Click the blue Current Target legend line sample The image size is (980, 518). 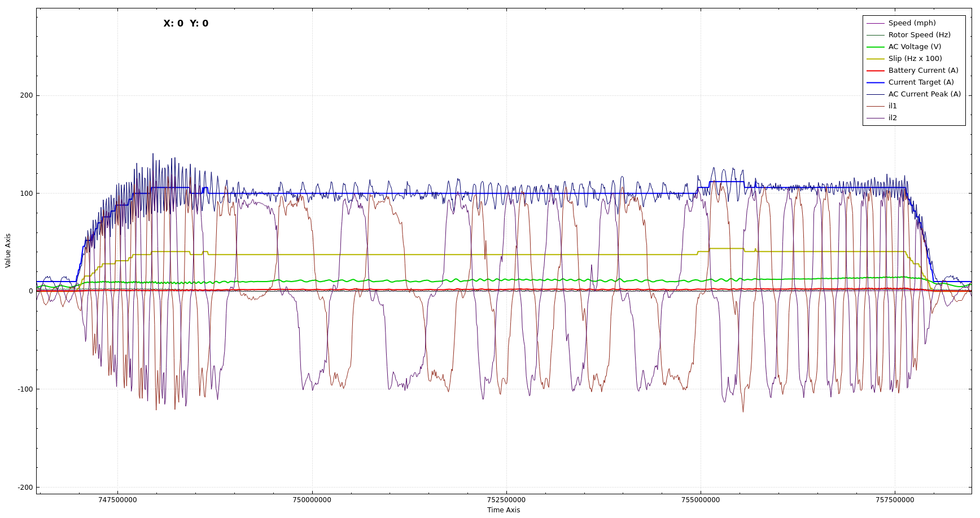pos(876,82)
